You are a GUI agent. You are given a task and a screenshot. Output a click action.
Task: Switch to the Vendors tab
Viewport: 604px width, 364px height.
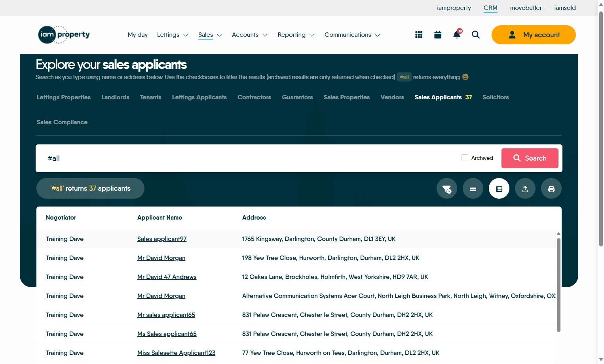[x=392, y=97]
